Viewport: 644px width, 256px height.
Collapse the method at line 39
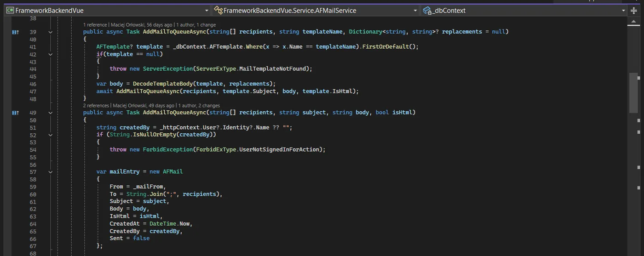point(50,32)
